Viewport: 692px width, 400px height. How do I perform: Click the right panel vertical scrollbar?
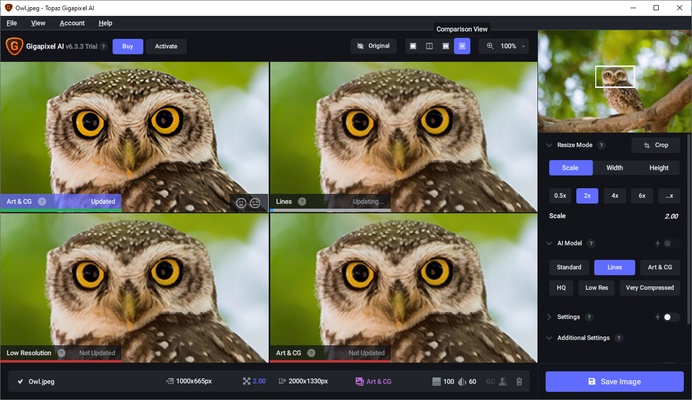[689, 230]
